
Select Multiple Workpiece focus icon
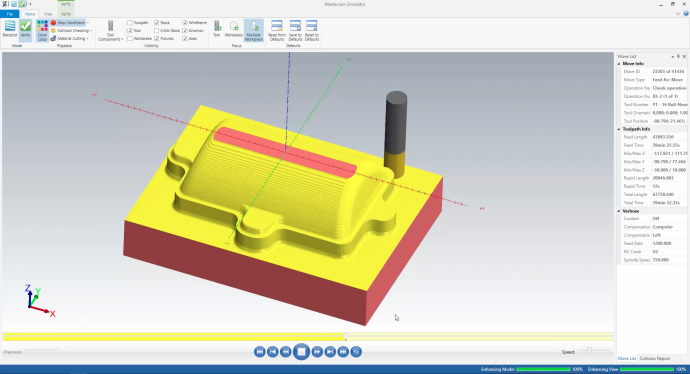pos(253,31)
